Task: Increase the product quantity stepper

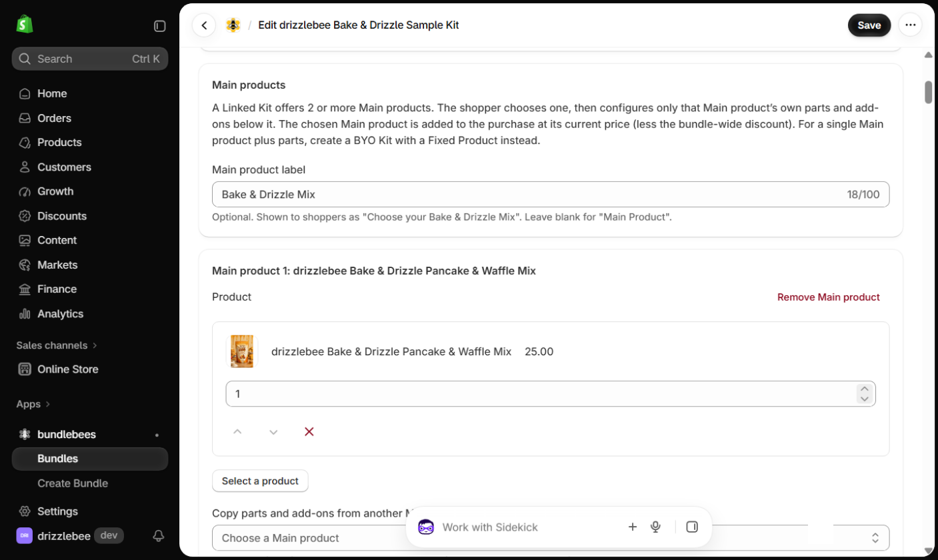Action: click(x=865, y=389)
